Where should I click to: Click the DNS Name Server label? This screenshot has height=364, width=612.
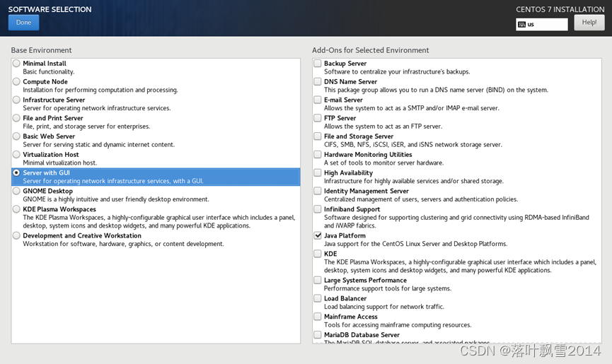coord(350,81)
